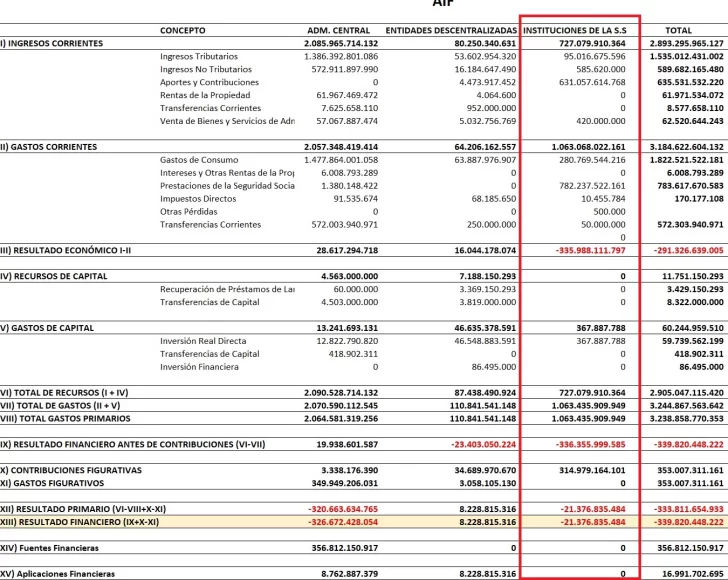Click the ENTIDADES DESCENTRALIZADAS column header
The width and height of the screenshot is (728, 580).
coord(450,31)
